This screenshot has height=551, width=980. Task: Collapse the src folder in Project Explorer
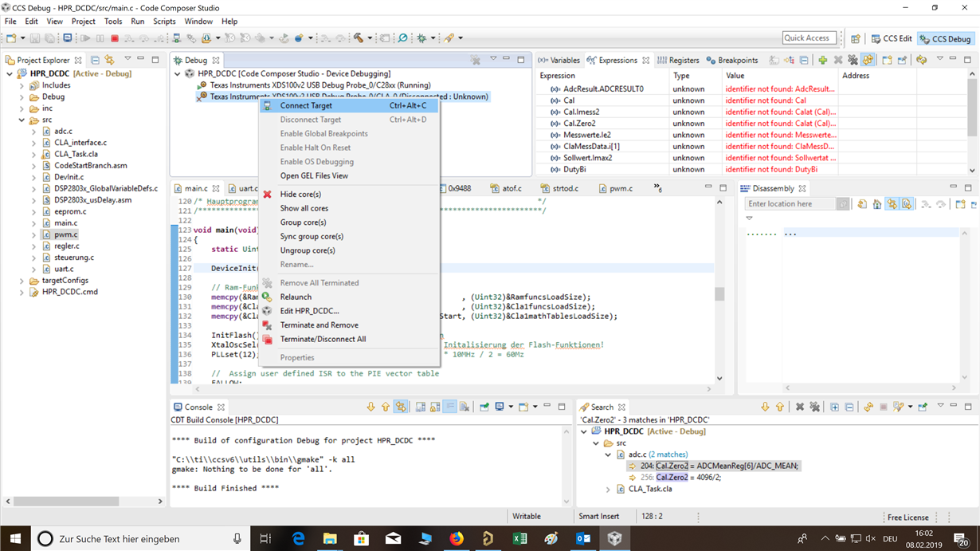coord(22,120)
